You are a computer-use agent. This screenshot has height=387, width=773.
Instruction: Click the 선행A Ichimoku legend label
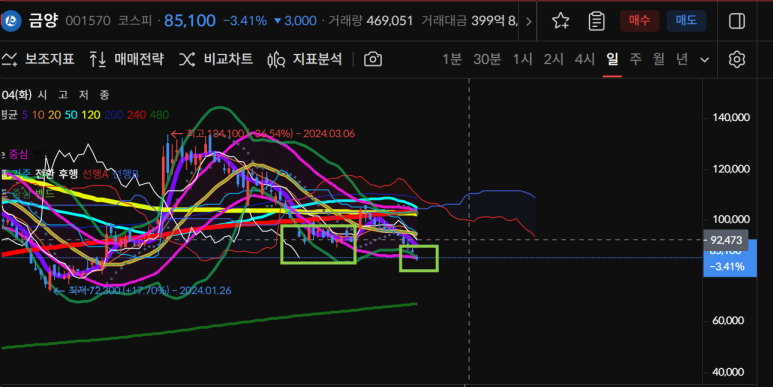tap(95, 174)
